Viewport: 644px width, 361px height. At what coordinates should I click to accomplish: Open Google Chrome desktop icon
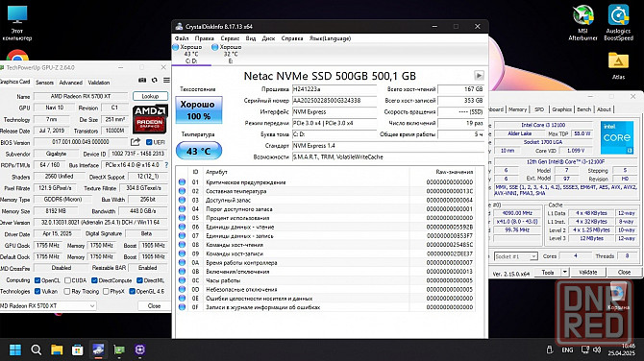[17, 57]
